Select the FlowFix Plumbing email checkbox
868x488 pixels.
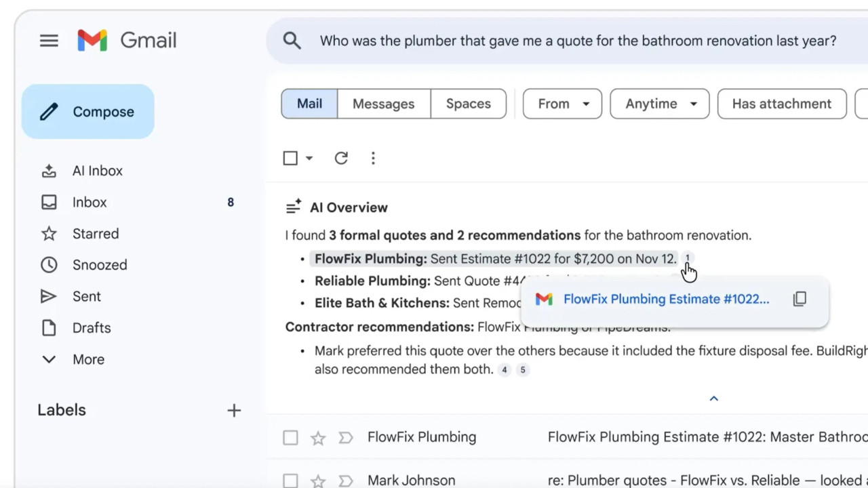(290, 438)
